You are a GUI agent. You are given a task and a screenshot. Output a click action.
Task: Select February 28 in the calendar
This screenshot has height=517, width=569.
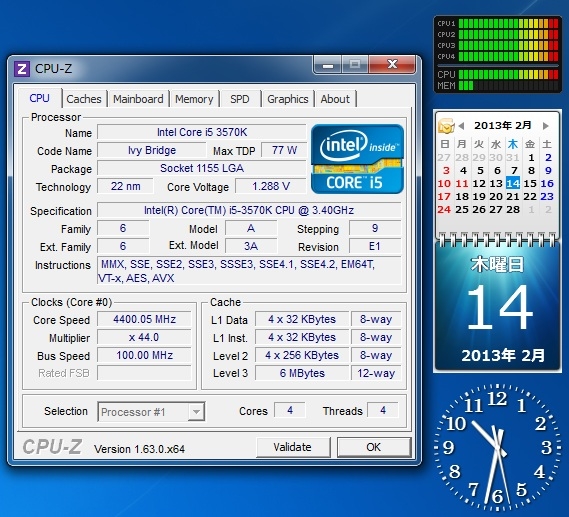[513, 209]
